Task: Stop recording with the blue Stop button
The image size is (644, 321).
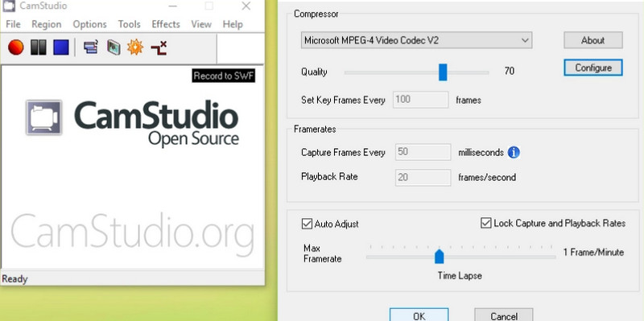Action: tap(61, 47)
